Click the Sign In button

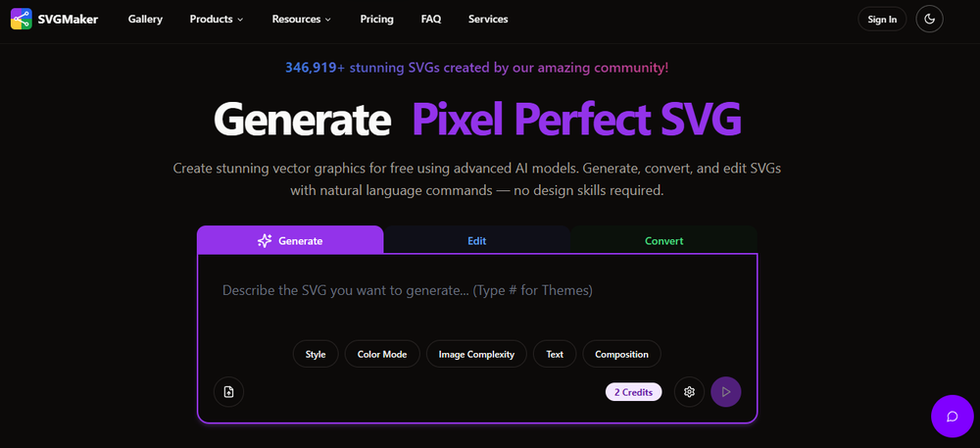click(x=882, y=19)
